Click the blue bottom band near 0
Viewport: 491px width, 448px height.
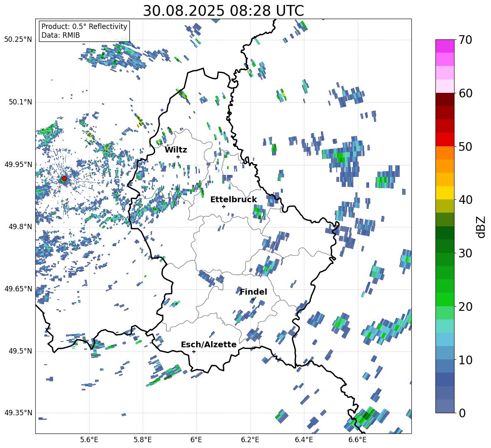tap(445, 406)
